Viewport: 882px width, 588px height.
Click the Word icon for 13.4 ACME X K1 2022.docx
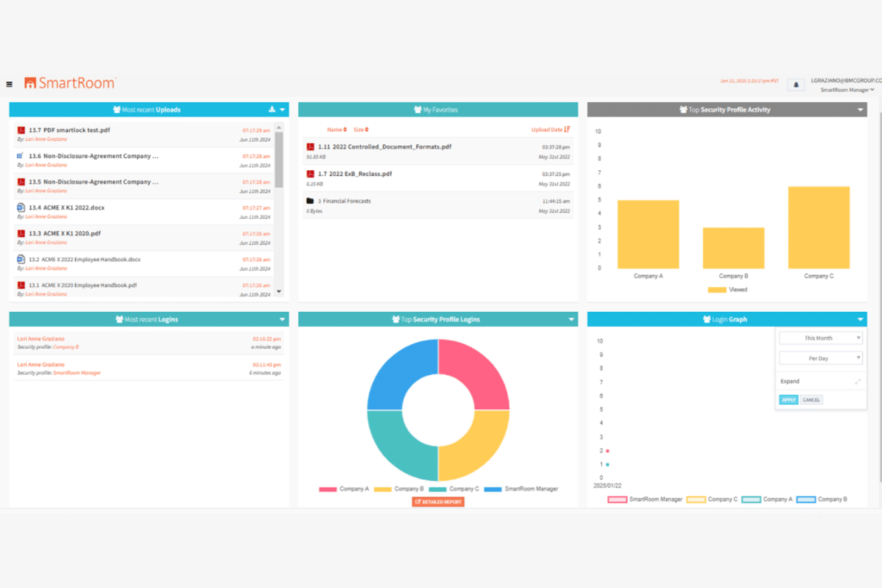[21, 207]
